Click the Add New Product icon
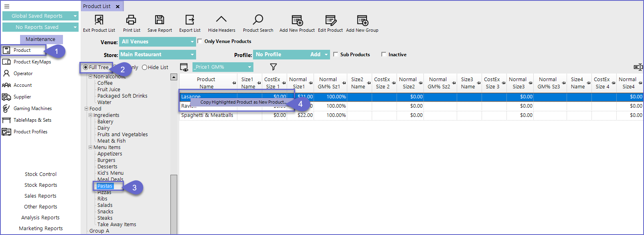Screen dimensions: 644x235 pos(297,20)
